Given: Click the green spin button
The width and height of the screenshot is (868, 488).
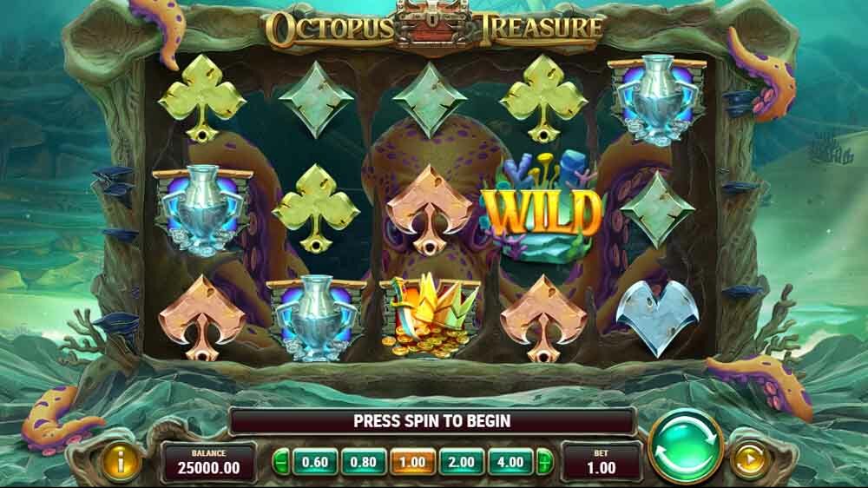Looking at the screenshot, I should pos(686,449).
